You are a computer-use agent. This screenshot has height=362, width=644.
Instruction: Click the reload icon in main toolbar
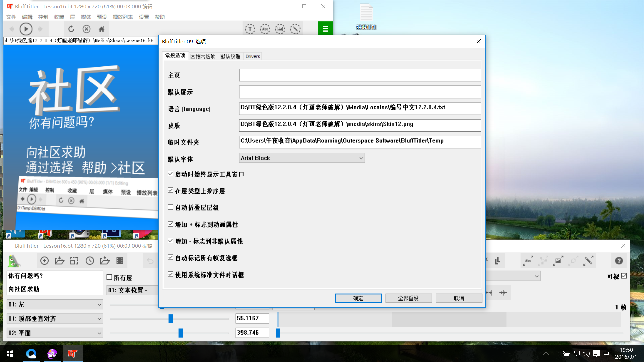71,29
